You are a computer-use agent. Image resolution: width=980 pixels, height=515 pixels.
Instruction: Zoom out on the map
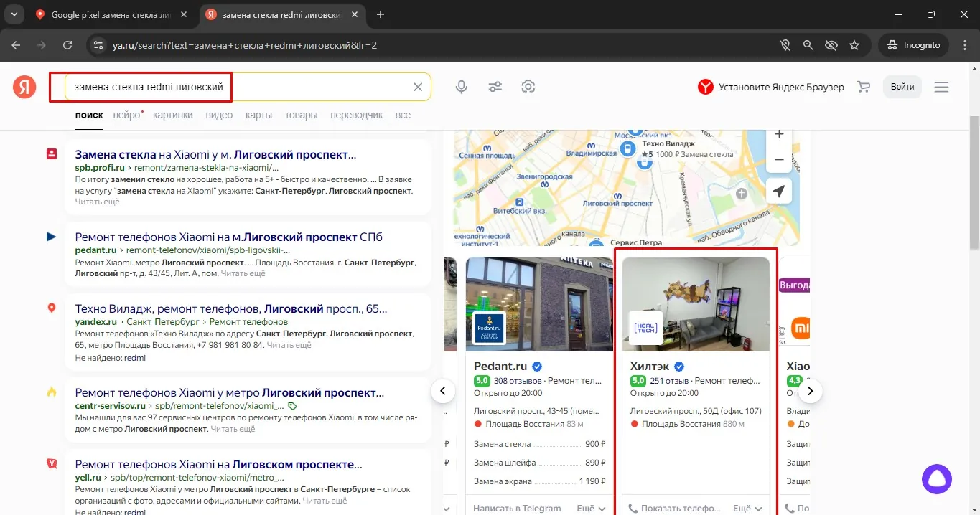[779, 160]
